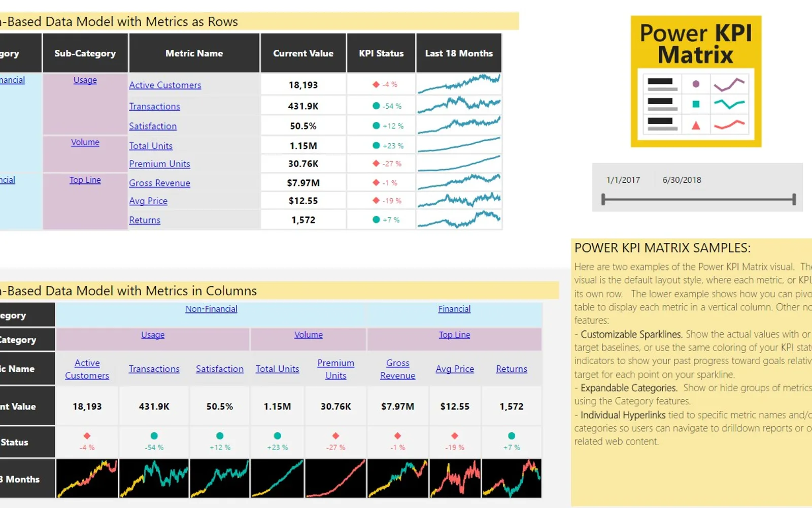
Task: Click the "Metric Name" column header
Action: [194, 53]
